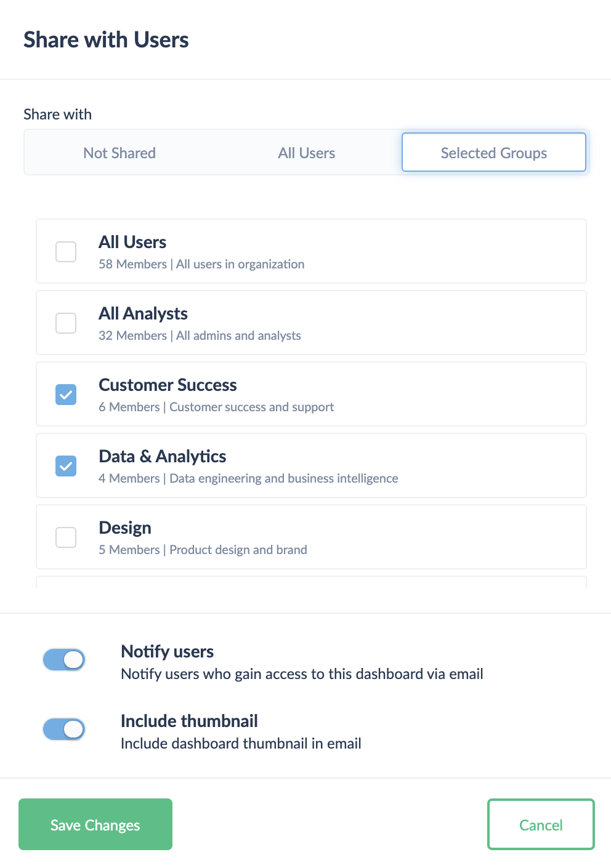Tick the Design group checkbox
Viewport: 611px width, 868px height.
pyautogui.click(x=66, y=537)
